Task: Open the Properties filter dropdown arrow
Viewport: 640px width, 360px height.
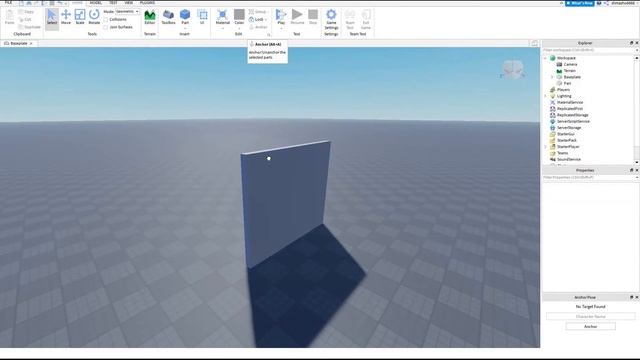Action: pos(637,178)
